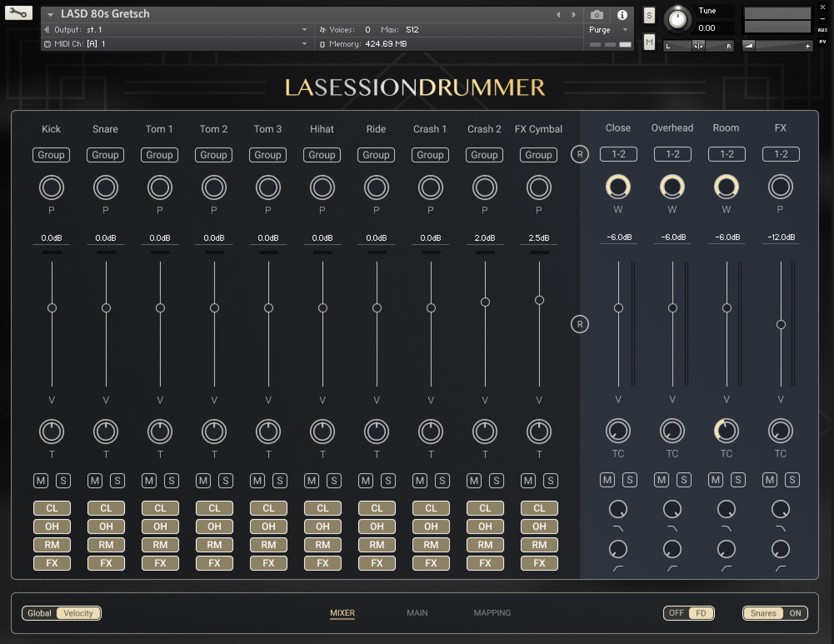The width and height of the screenshot is (834, 644).
Task: Toggle the Snares ON switch
Action: (x=795, y=613)
